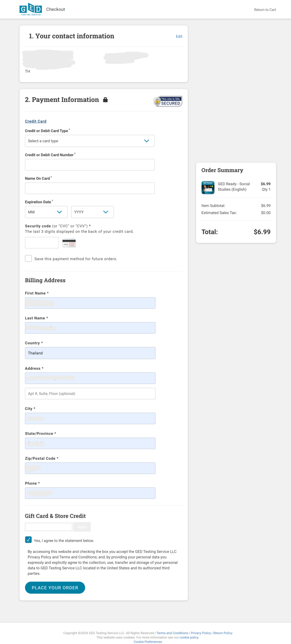Viewport: 291px width, 644px height.
Task: Click the padlock icon beside Payment Information
Action: [x=105, y=100]
